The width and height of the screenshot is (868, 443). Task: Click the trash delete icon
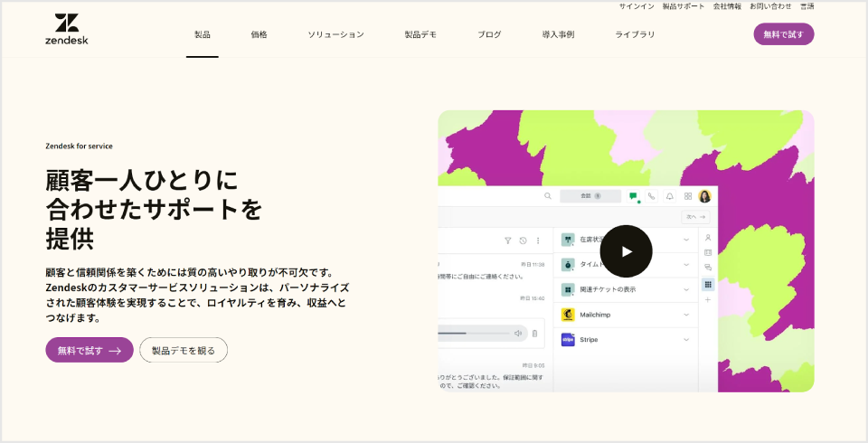(534, 334)
